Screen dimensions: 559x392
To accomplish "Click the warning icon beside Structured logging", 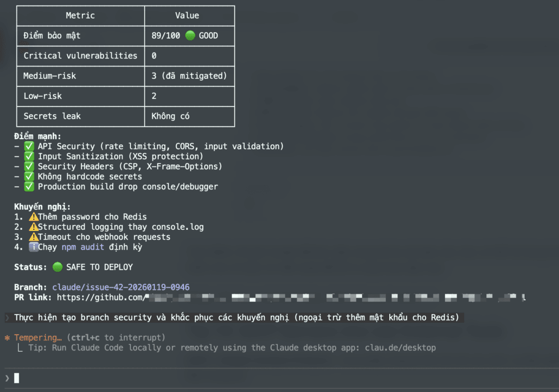I will 33,227.
